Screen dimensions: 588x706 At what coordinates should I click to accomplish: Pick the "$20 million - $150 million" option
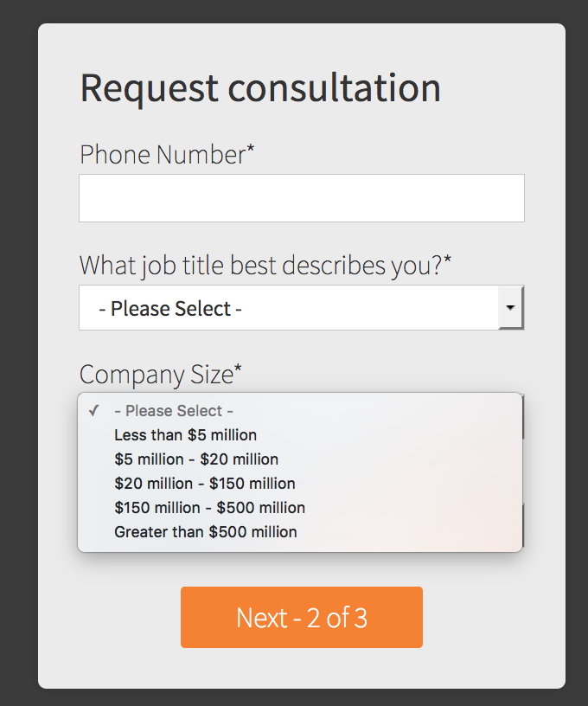click(x=205, y=484)
